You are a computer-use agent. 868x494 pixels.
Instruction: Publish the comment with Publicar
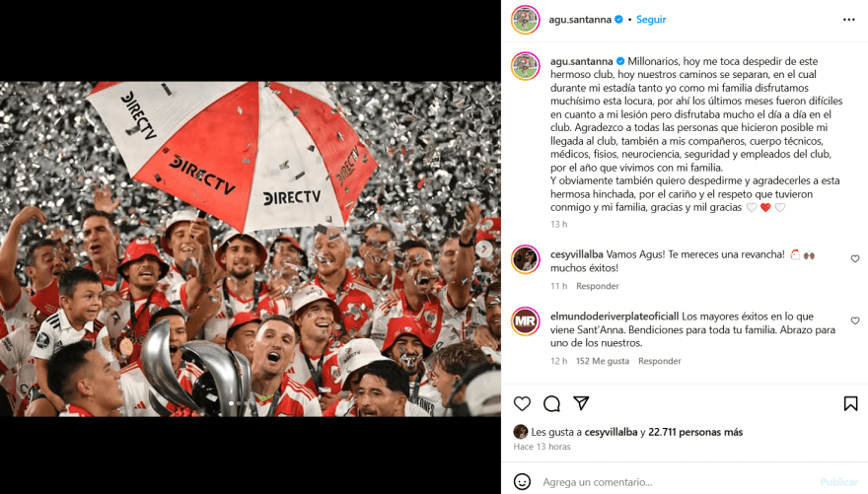[838, 482]
